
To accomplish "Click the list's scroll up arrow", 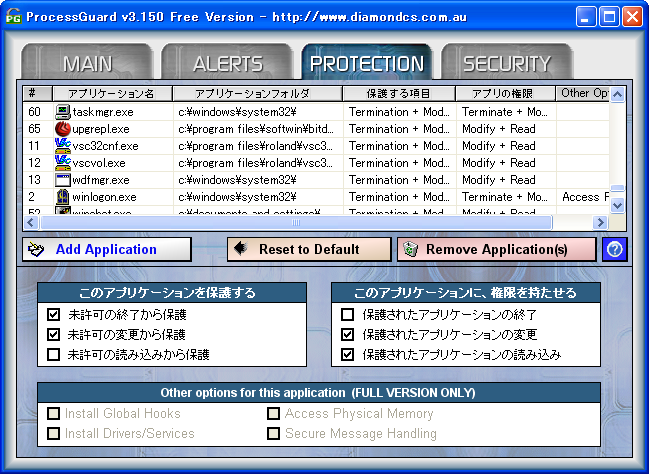I will pos(618,95).
